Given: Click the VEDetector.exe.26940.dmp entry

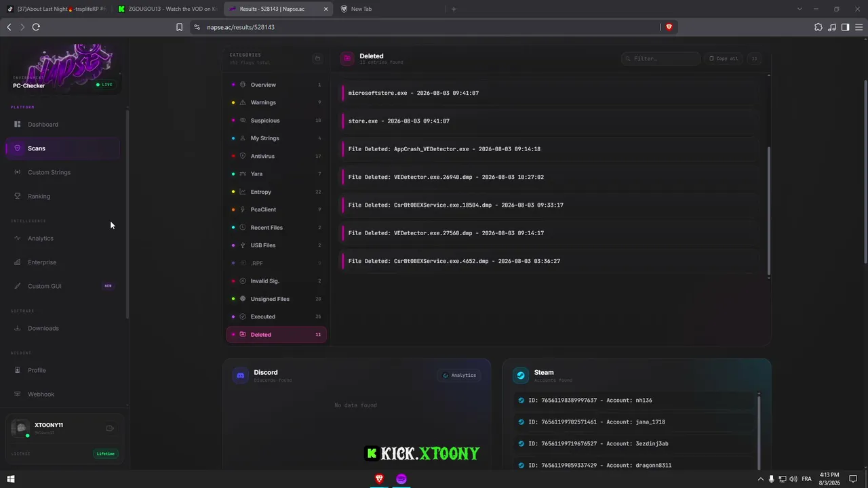Looking at the screenshot, I should point(550,177).
